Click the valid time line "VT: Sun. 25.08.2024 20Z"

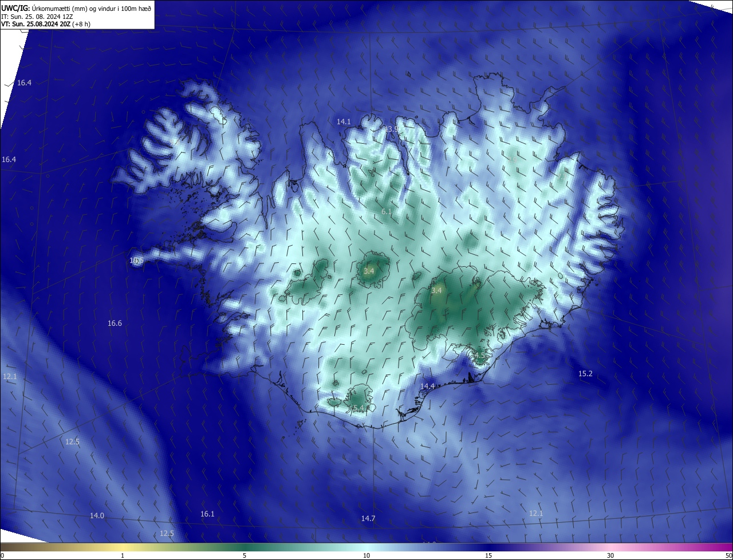click(36, 24)
